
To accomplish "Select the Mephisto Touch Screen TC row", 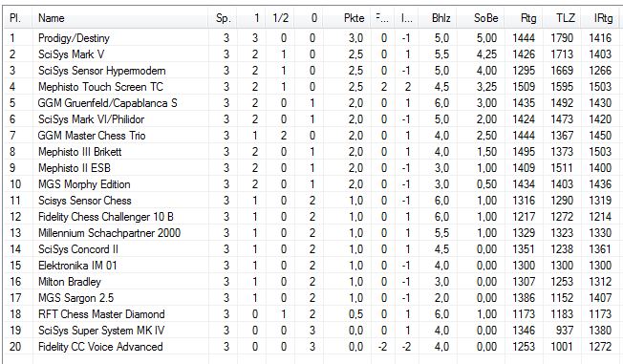I will (311, 87).
